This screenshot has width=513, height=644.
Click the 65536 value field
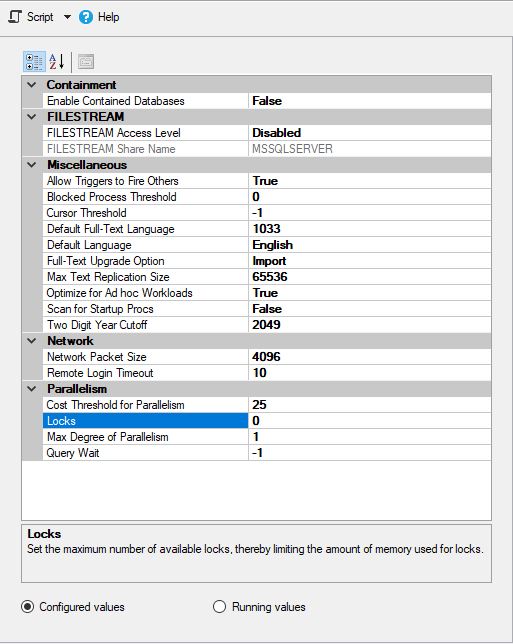click(x=370, y=277)
